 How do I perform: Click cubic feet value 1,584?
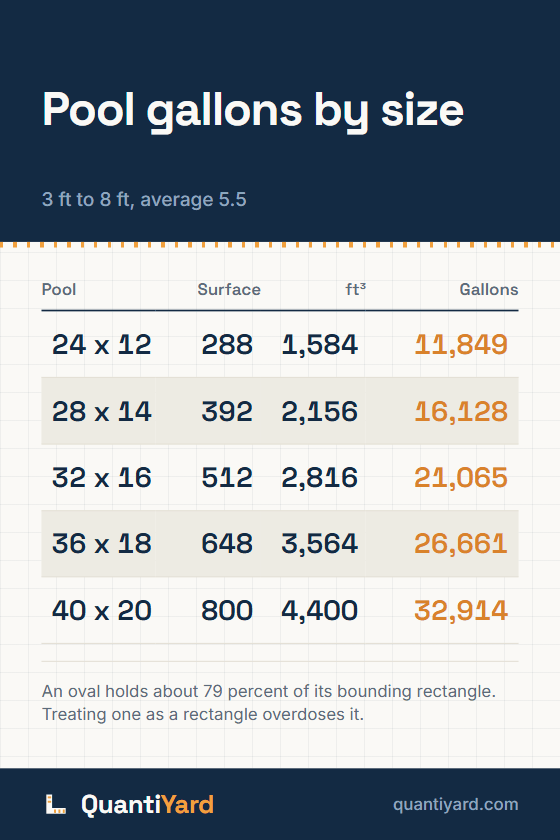point(320,344)
